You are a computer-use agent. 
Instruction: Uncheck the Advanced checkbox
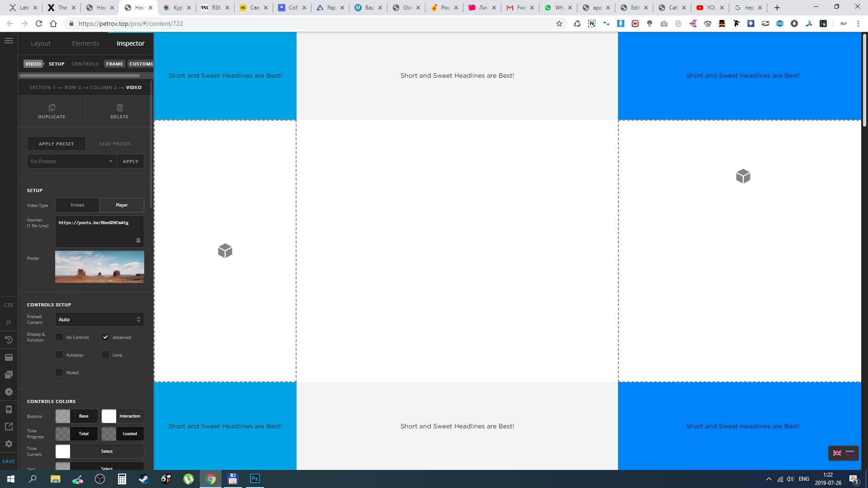(105, 337)
